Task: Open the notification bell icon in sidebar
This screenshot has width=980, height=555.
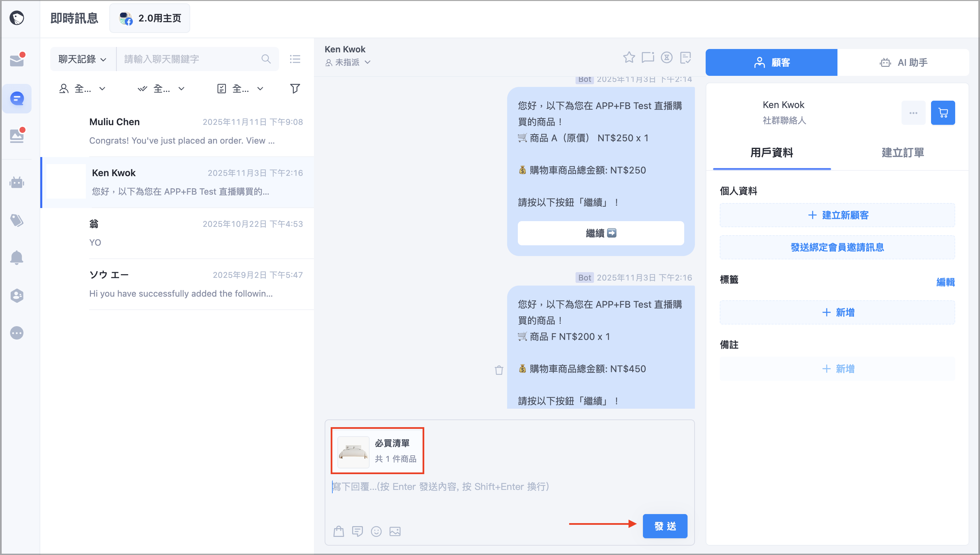Action: (17, 258)
